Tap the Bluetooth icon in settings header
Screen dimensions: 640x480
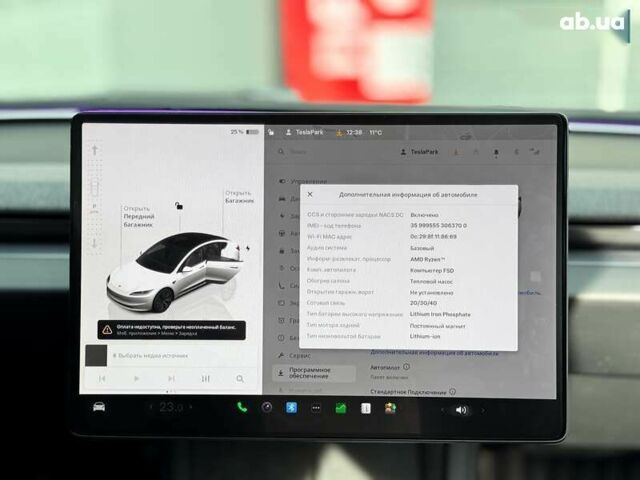click(516, 152)
